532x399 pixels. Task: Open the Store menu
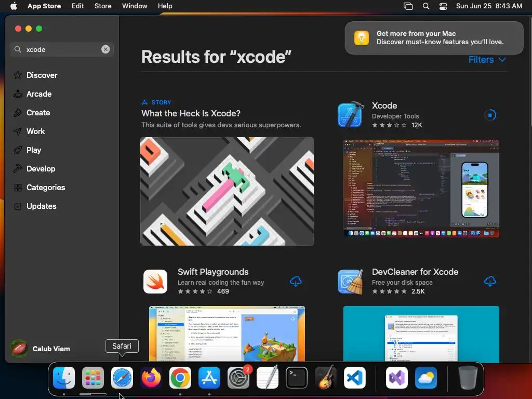[103, 6]
